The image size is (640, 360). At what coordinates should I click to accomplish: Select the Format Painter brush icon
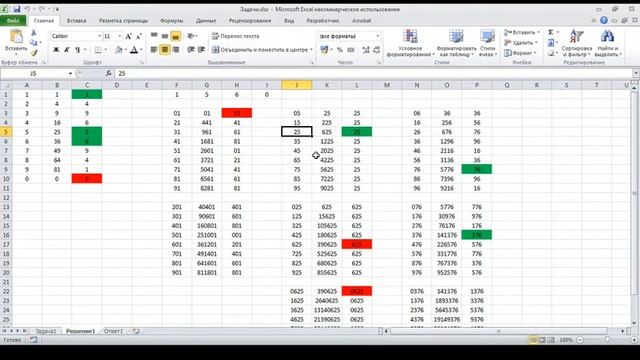[x=33, y=53]
